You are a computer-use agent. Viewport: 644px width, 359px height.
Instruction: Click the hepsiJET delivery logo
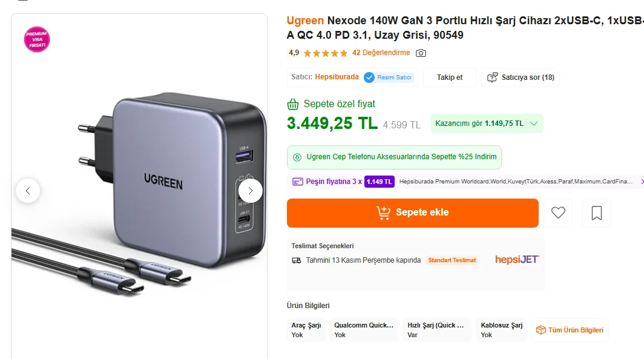point(517,260)
